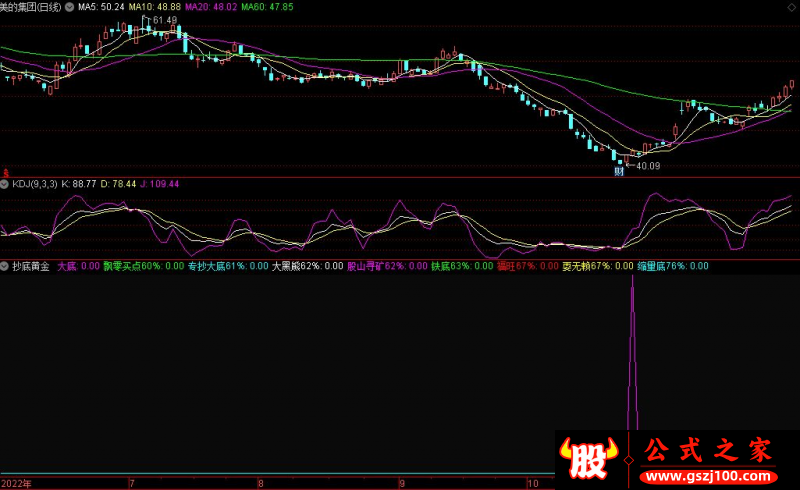Click the 飘零买点60% indicator label
Screen dimensions: 800x490
pos(133,267)
